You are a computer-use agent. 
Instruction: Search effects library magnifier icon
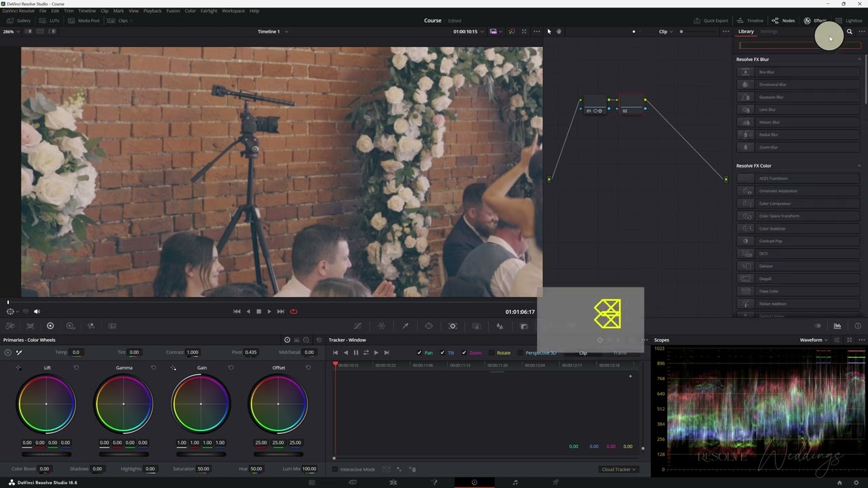[x=849, y=32]
